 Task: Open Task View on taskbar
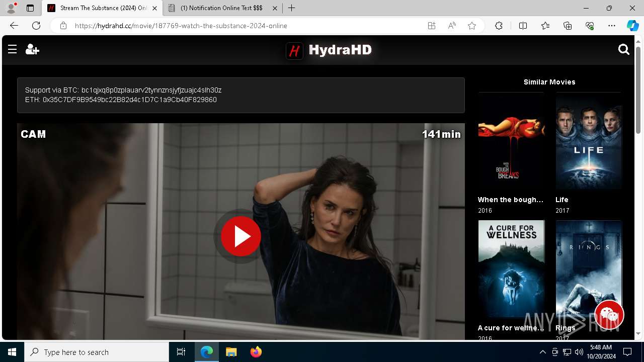pos(181,352)
